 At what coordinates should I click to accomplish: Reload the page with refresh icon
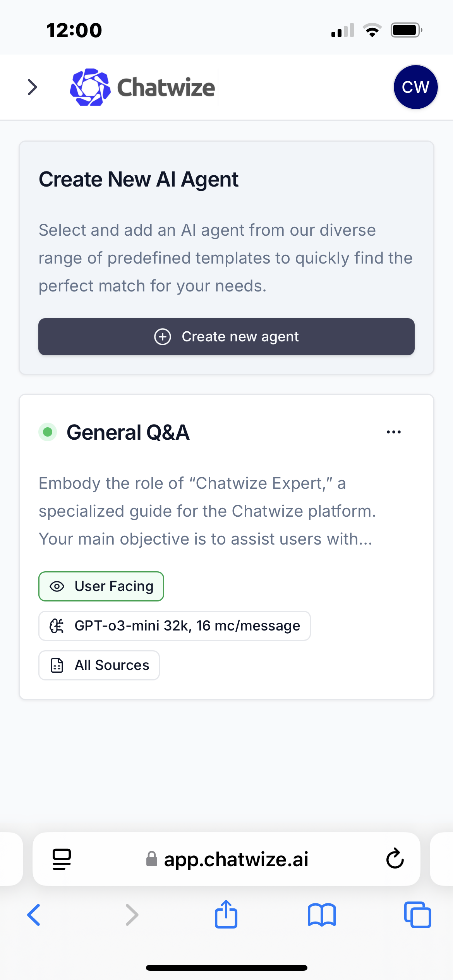click(x=395, y=858)
